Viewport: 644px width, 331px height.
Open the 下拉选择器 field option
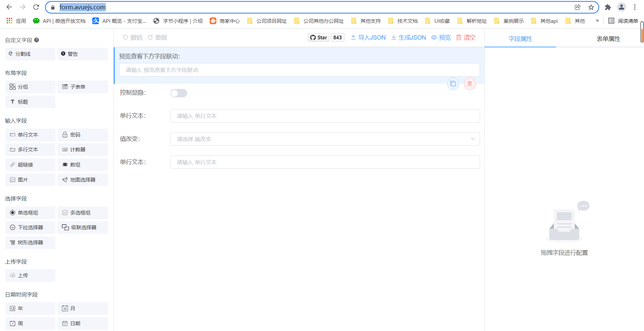30,227
